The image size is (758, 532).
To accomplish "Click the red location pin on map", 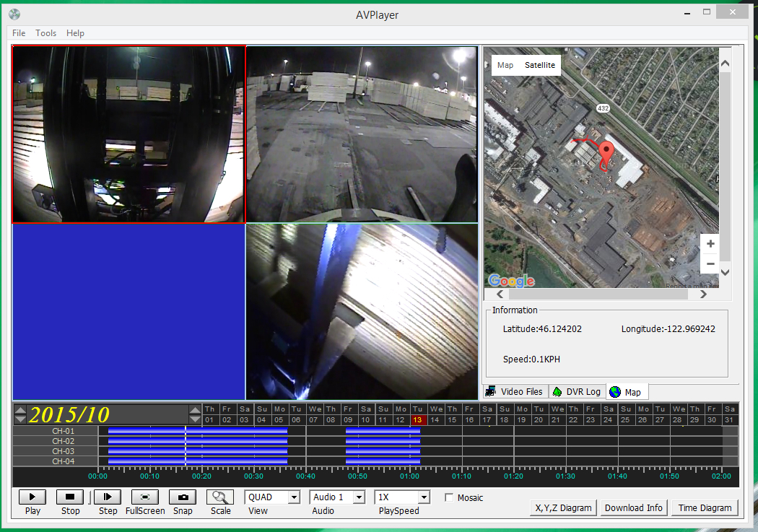I will [607, 152].
